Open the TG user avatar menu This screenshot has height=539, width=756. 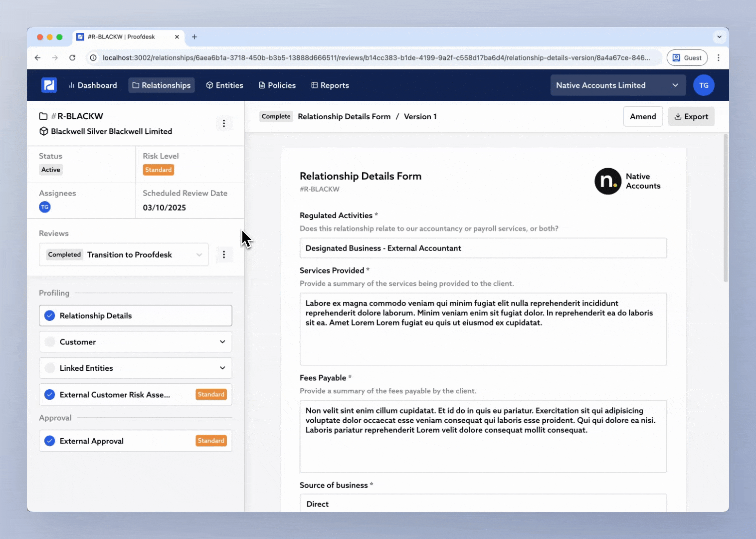tap(704, 85)
